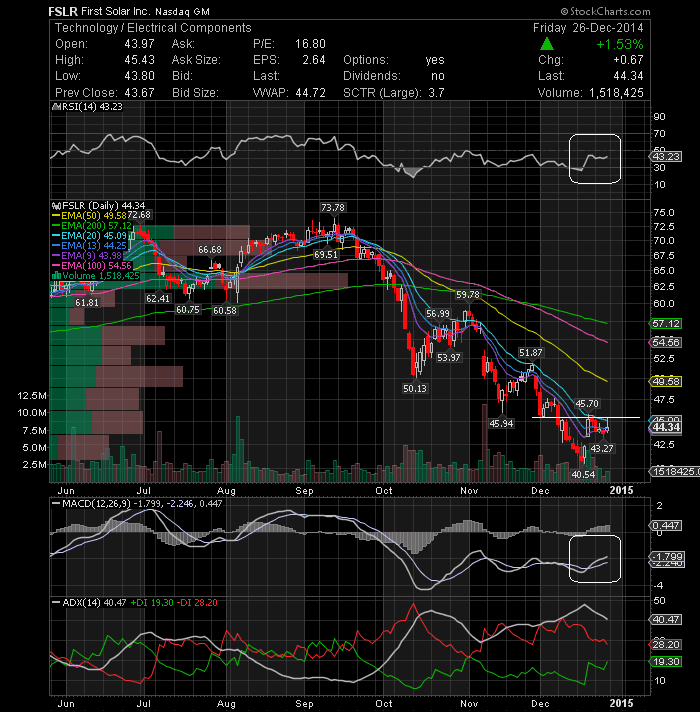Click the 73.78 peak price label

(x=333, y=208)
